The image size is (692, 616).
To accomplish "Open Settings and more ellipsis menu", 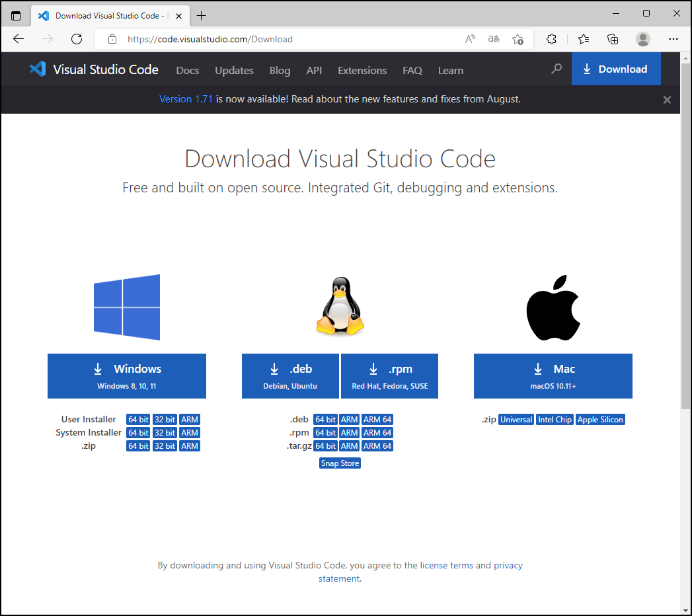I will [x=673, y=39].
